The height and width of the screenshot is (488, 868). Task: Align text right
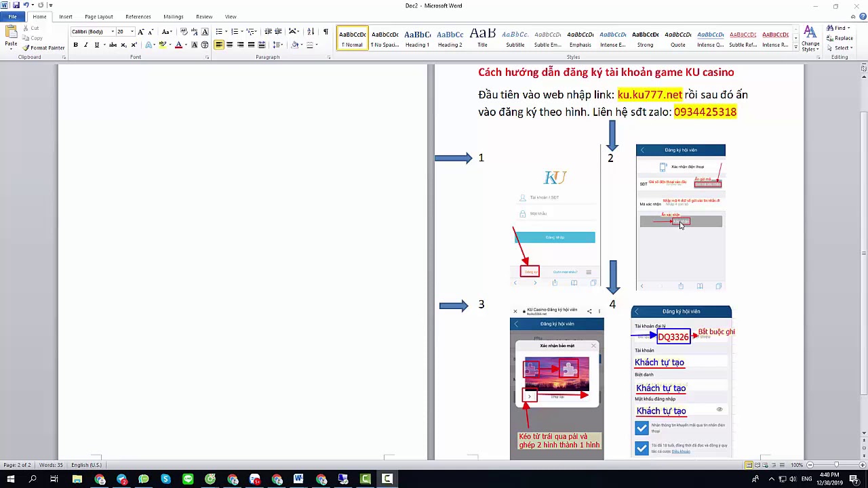(240, 45)
